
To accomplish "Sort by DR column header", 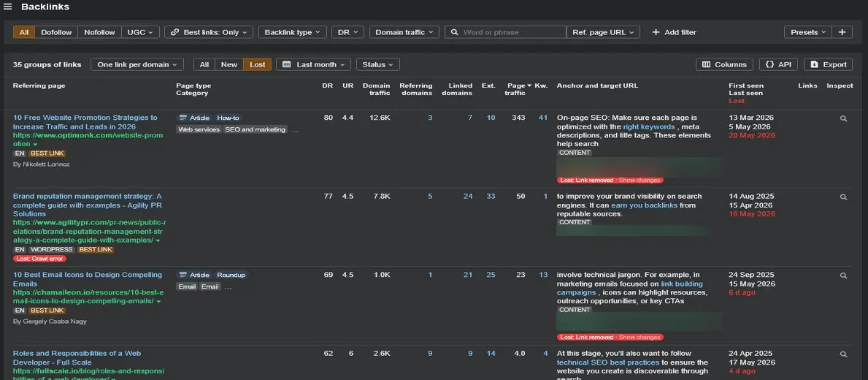I will 327,85.
